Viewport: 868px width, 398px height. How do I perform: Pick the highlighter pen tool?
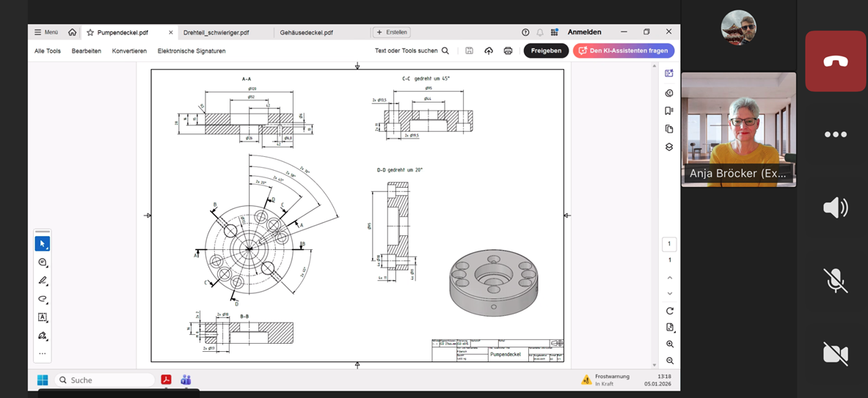[x=43, y=281]
